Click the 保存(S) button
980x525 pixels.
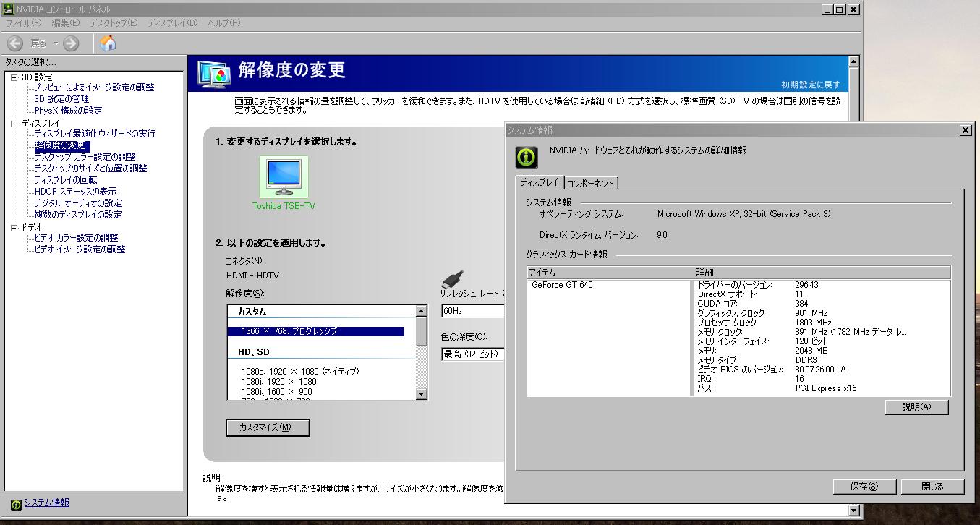tap(864, 487)
